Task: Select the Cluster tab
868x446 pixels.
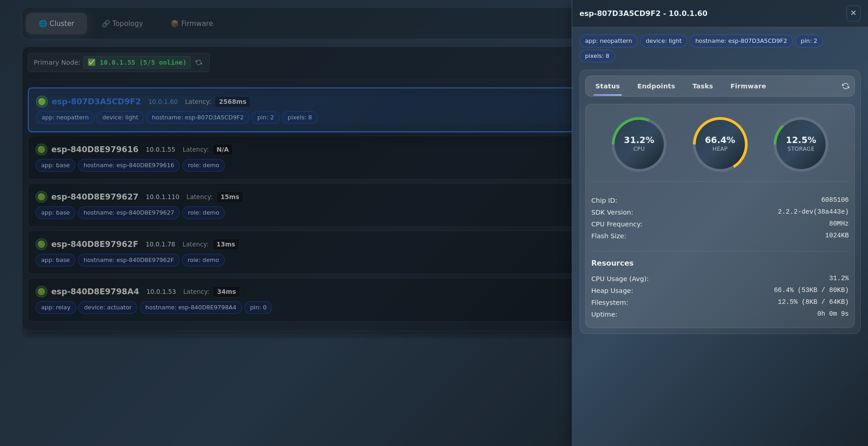Action: [x=57, y=24]
